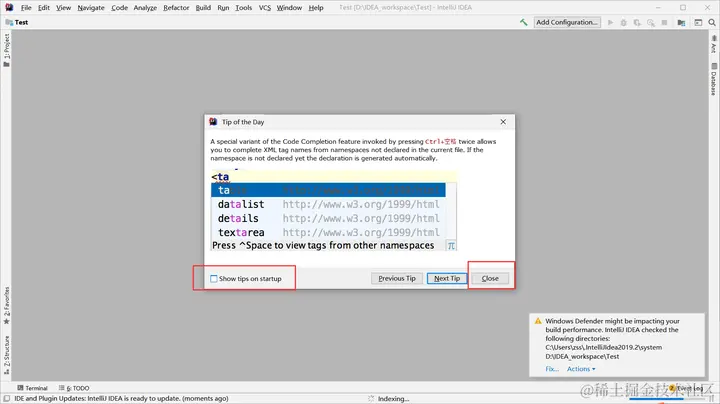This screenshot has width=720, height=404.
Task: Open the VCS menu
Action: pos(264,8)
